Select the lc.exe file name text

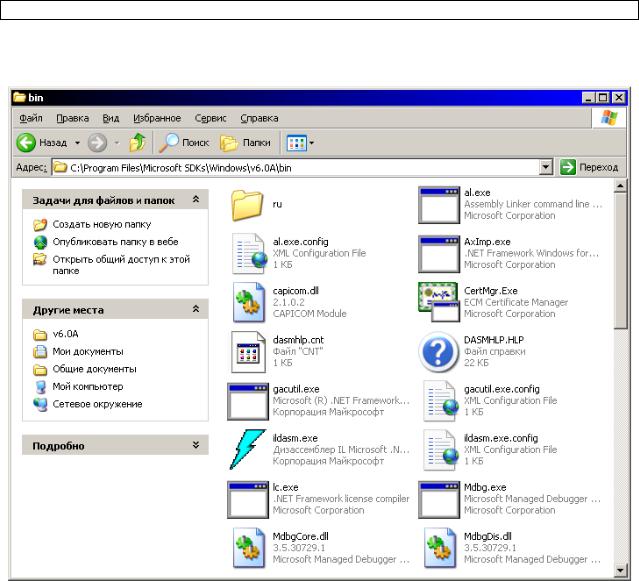[x=285, y=487]
